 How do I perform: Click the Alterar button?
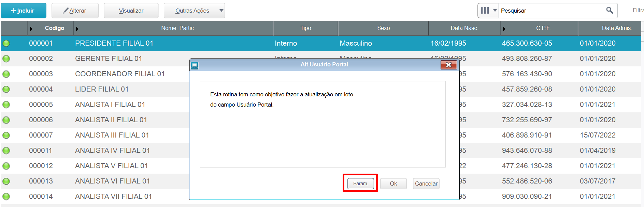[x=75, y=11]
